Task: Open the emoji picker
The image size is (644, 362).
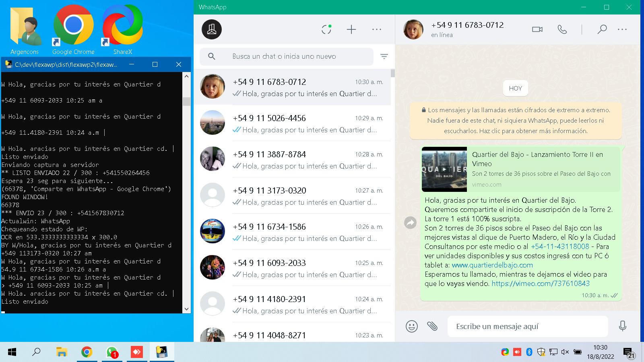Action: [x=412, y=326]
